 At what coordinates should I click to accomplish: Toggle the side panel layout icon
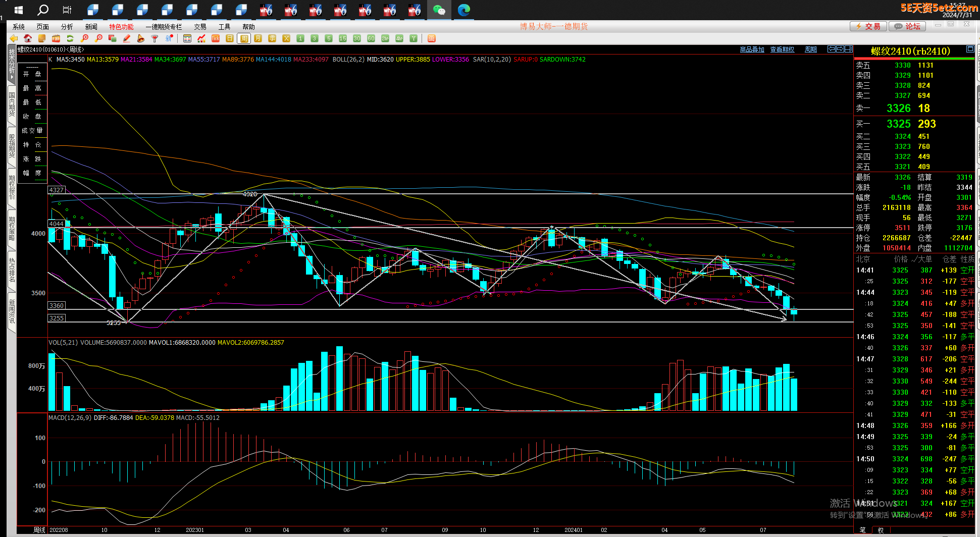point(849,49)
